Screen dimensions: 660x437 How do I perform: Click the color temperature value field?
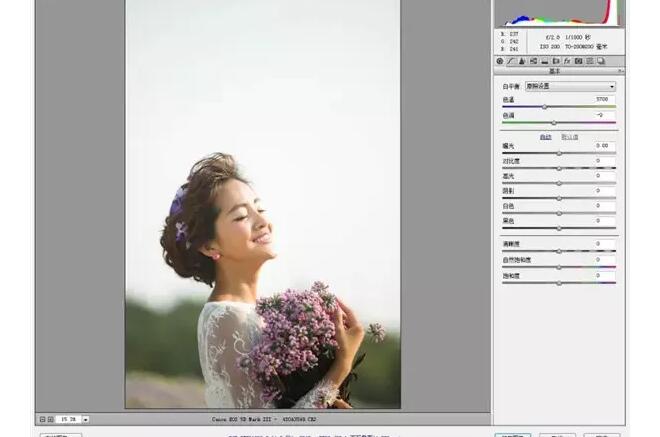click(602, 100)
